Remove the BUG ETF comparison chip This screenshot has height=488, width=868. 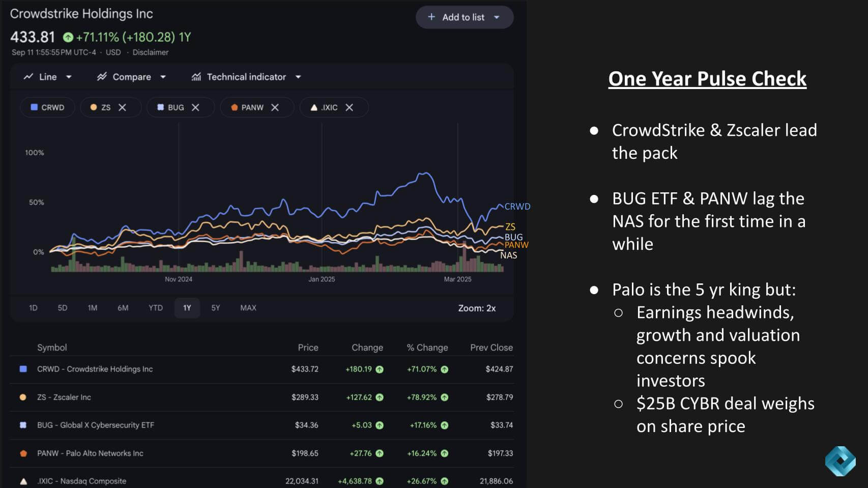[x=195, y=107]
